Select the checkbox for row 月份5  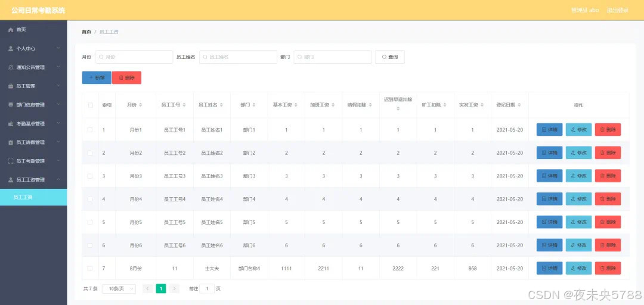tap(91, 222)
